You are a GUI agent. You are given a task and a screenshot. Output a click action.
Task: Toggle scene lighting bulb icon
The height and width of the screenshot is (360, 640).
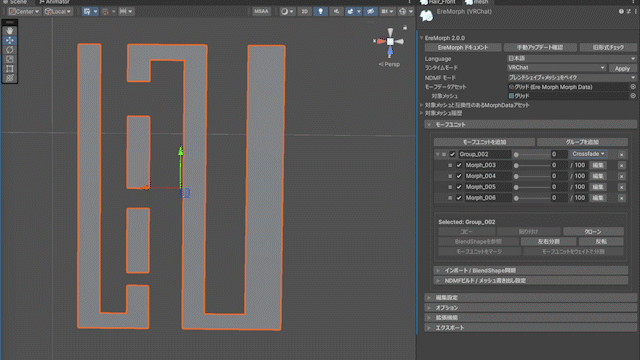point(320,11)
